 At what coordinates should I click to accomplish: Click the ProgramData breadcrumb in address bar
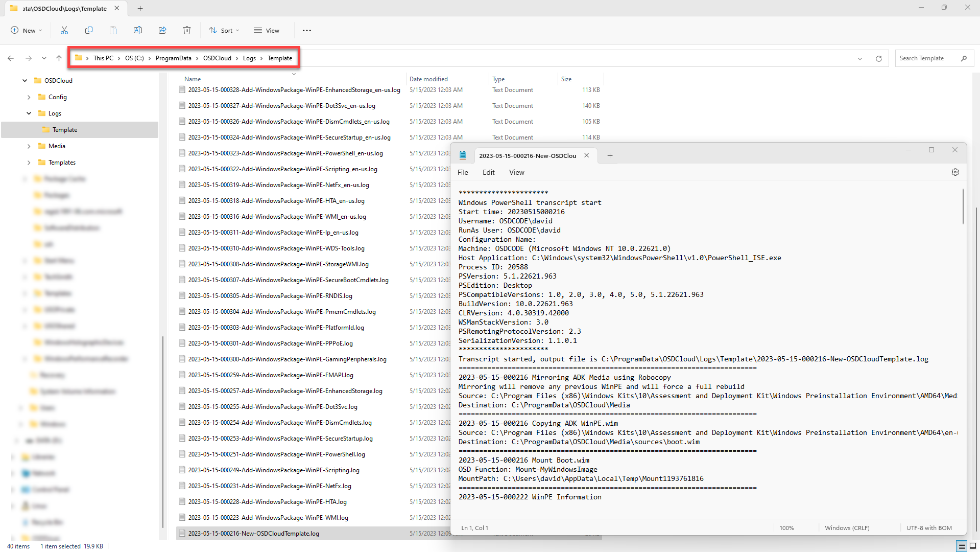click(173, 58)
